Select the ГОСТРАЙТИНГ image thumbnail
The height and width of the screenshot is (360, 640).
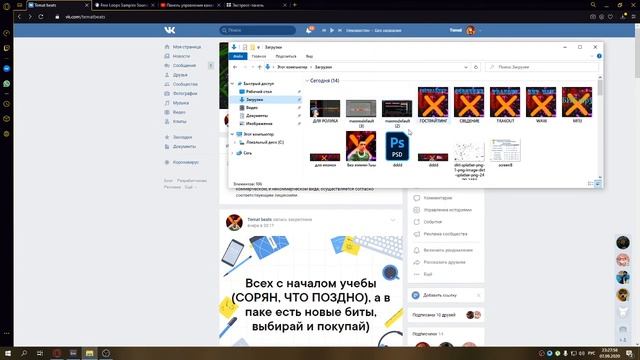(433, 102)
